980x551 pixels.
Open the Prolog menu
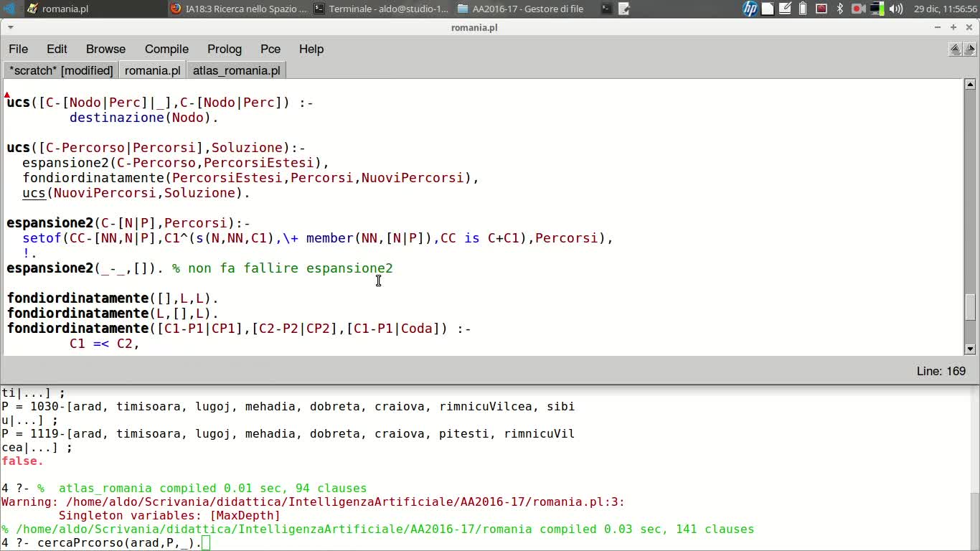pyautogui.click(x=225, y=49)
